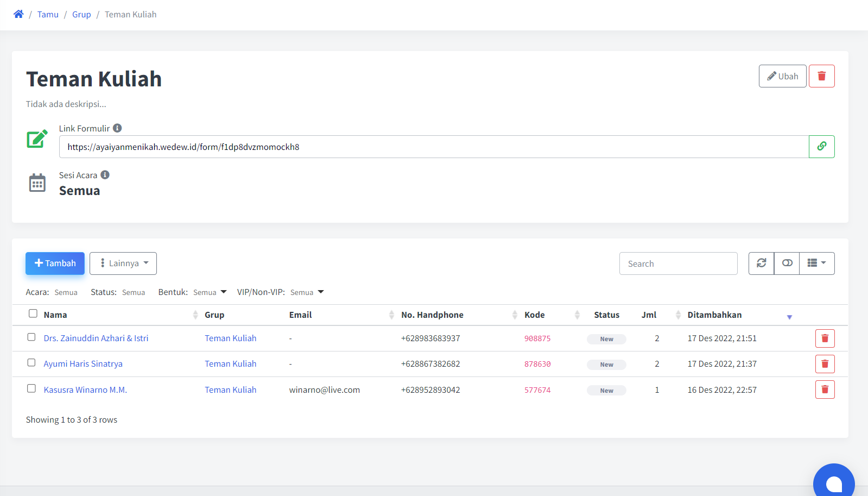Tick the select-all rows checkbox

(33, 313)
